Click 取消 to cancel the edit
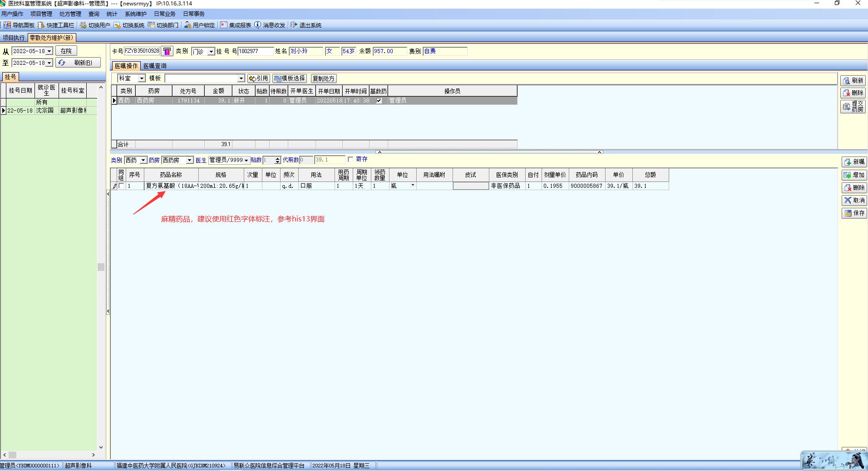 [x=854, y=200]
